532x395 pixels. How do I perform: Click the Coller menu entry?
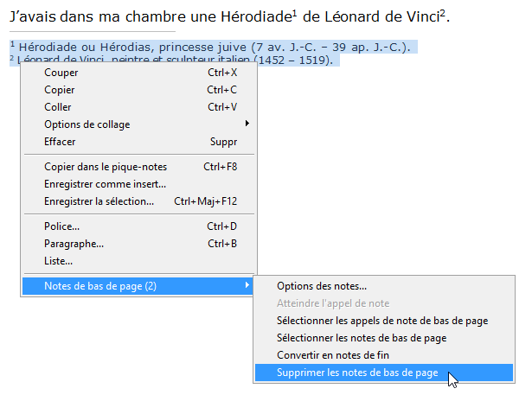(x=138, y=107)
